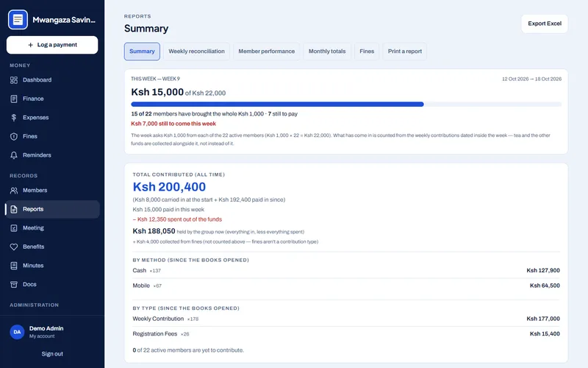Screen dimensions: 588x368
Task: Click the Fines shield icon
Action: pos(14,136)
